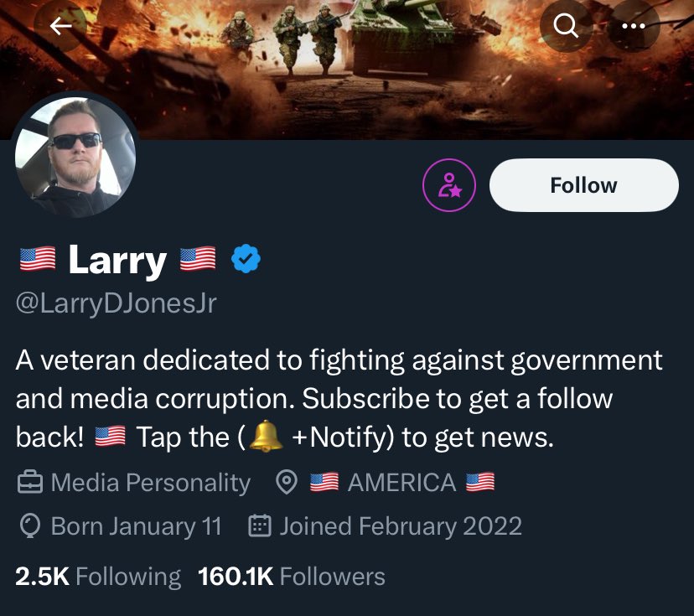Image resolution: width=694 pixels, height=616 pixels.
Task: Click the blue verified checkmark badge
Action: pos(246,259)
